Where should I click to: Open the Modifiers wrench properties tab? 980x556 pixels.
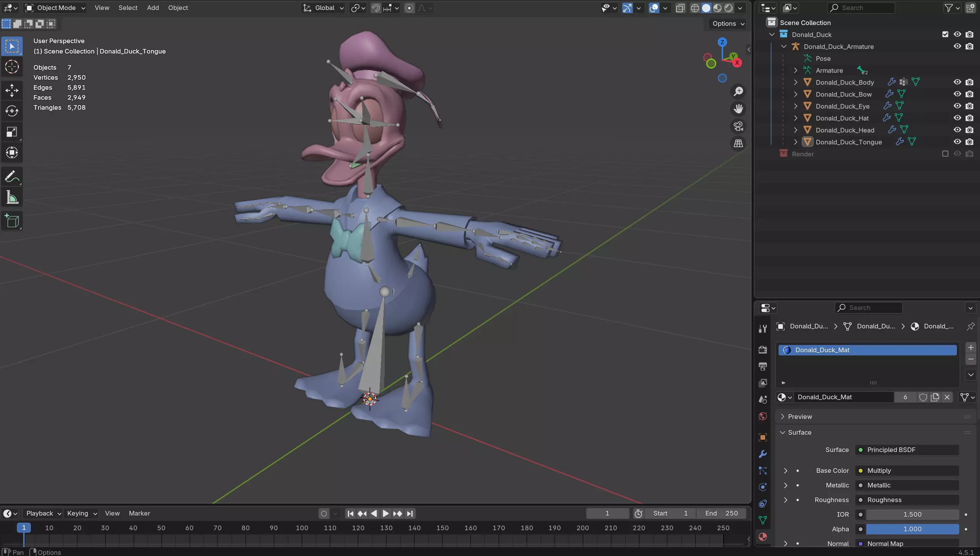pos(763,454)
